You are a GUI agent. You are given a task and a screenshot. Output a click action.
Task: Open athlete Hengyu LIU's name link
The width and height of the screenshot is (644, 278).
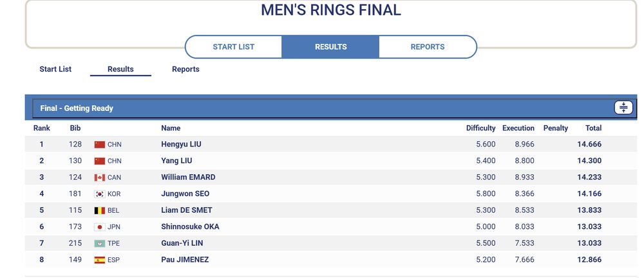click(x=181, y=144)
